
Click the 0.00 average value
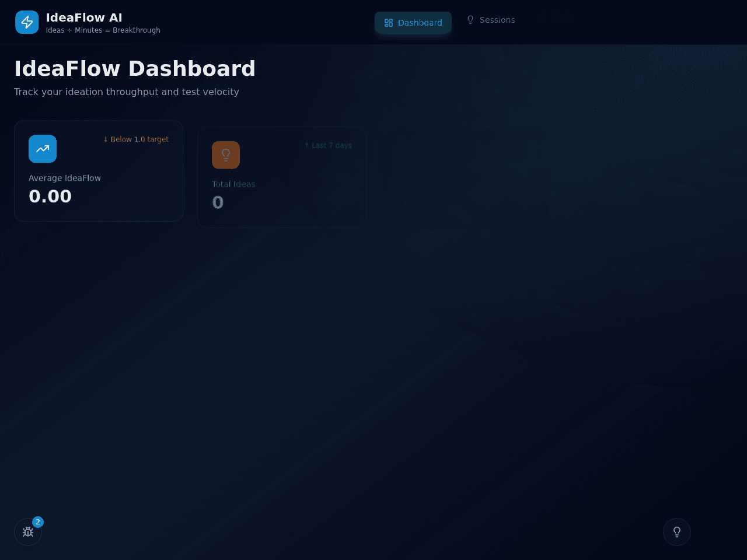pyautogui.click(x=50, y=197)
